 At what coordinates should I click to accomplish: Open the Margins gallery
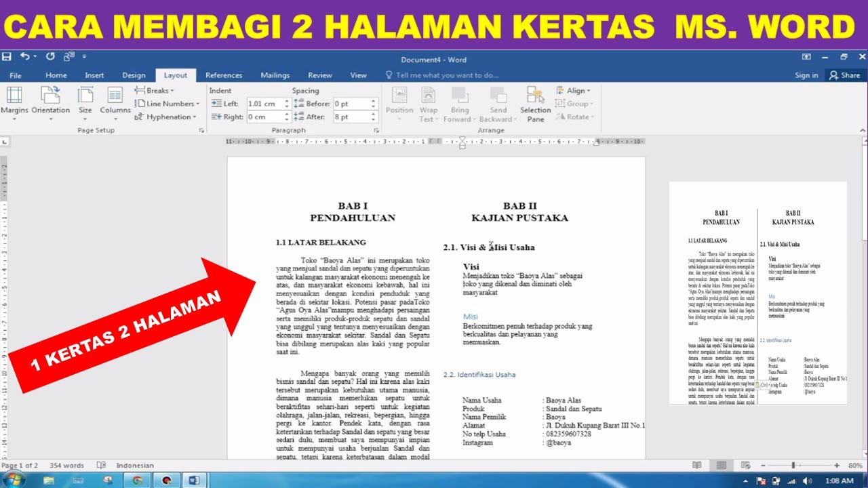(x=14, y=103)
